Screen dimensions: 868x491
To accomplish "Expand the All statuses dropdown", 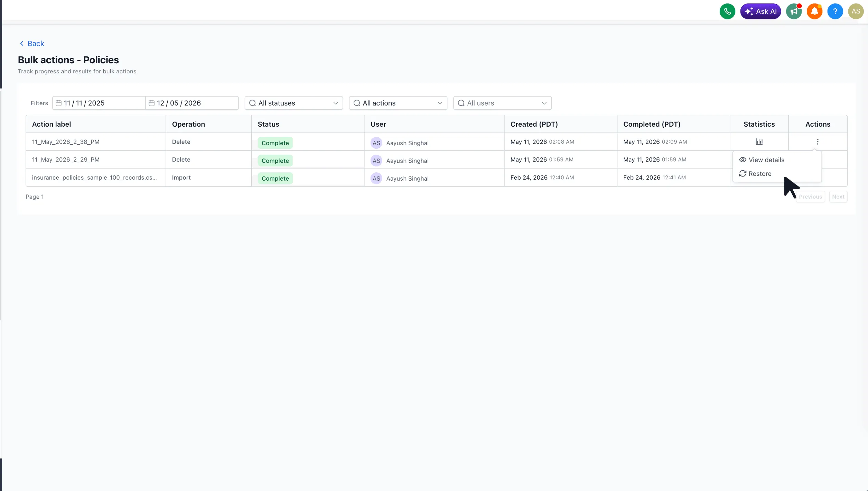I will (294, 103).
